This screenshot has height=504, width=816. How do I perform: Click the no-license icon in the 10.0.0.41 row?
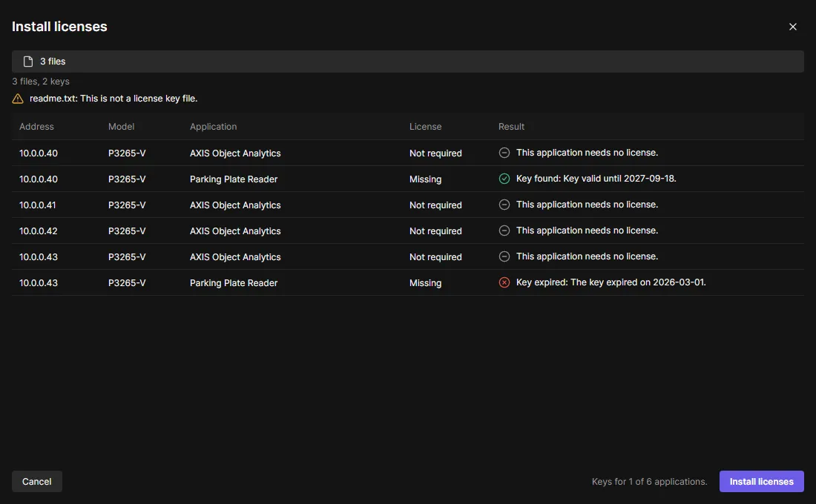click(x=504, y=205)
